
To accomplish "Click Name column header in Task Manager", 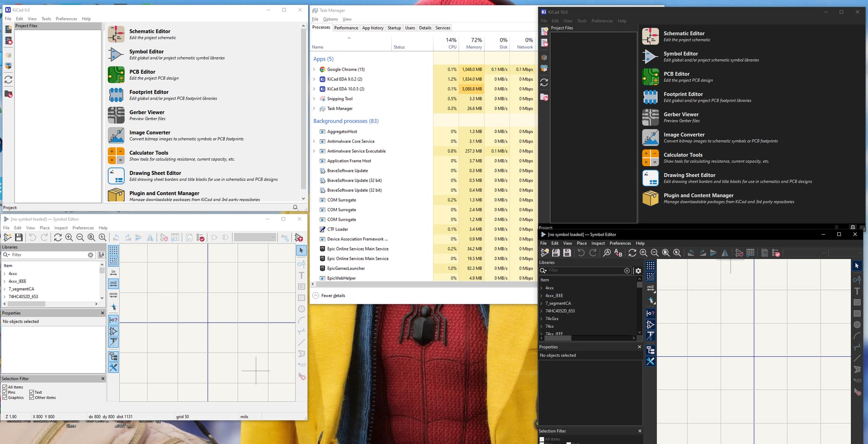I will coord(351,43).
